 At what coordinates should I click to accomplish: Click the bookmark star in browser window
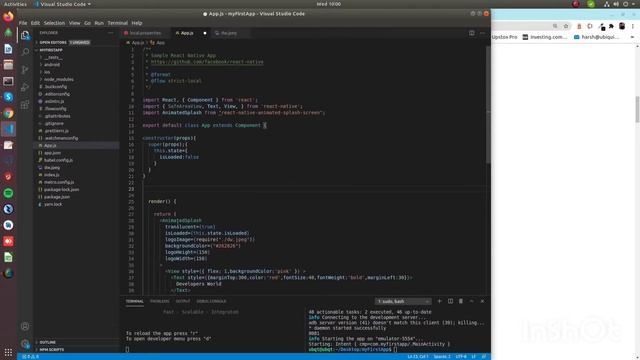tap(566, 26)
